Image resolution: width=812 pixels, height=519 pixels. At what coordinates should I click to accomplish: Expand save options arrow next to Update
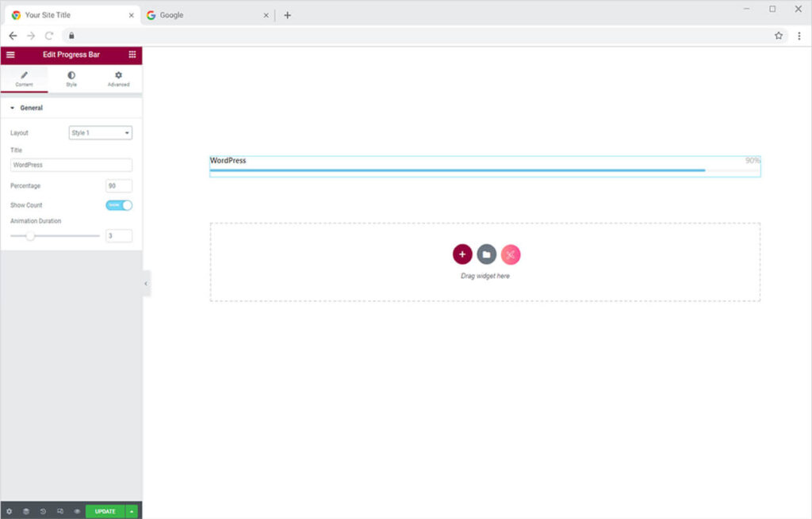(132, 511)
